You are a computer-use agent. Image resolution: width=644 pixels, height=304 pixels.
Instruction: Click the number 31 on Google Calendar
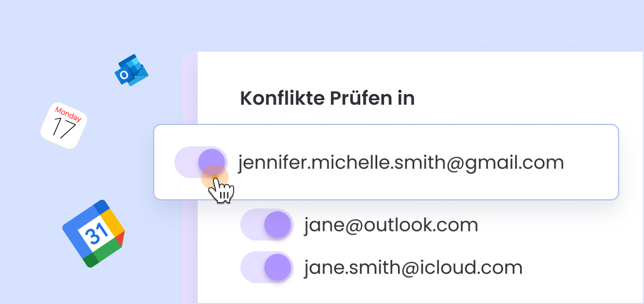coord(92,234)
